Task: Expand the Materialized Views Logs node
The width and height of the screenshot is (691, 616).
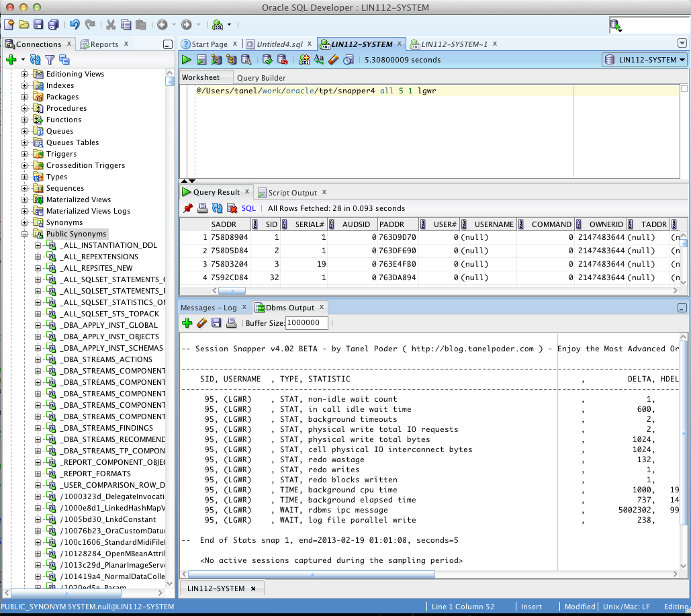Action: click(x=25, y=211)
